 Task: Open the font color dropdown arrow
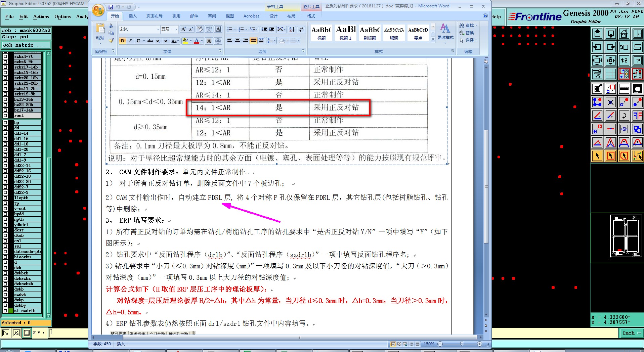(202, 41)
